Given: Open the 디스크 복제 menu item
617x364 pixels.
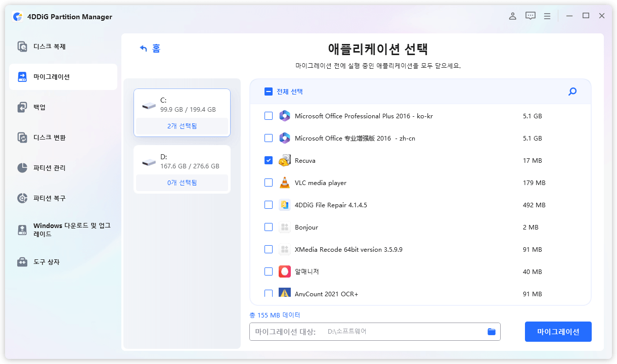Looking at the screenshot, I should click(63, 47).
